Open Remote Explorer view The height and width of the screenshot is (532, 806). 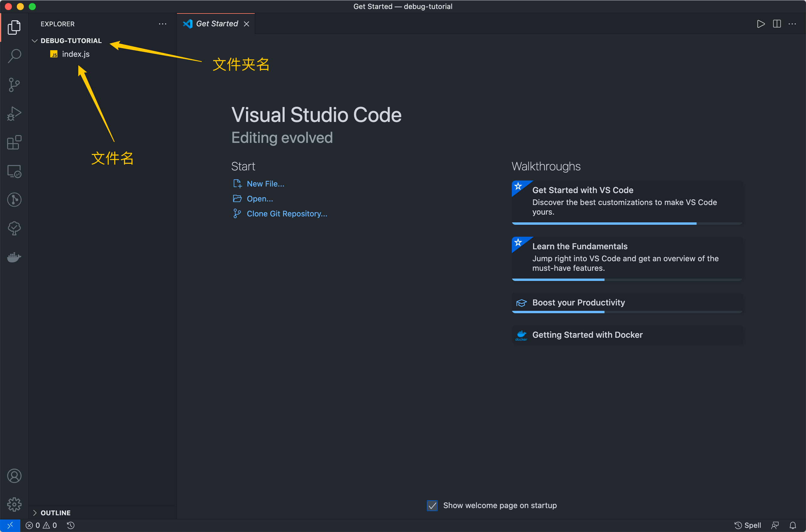(x=14, y=171)
